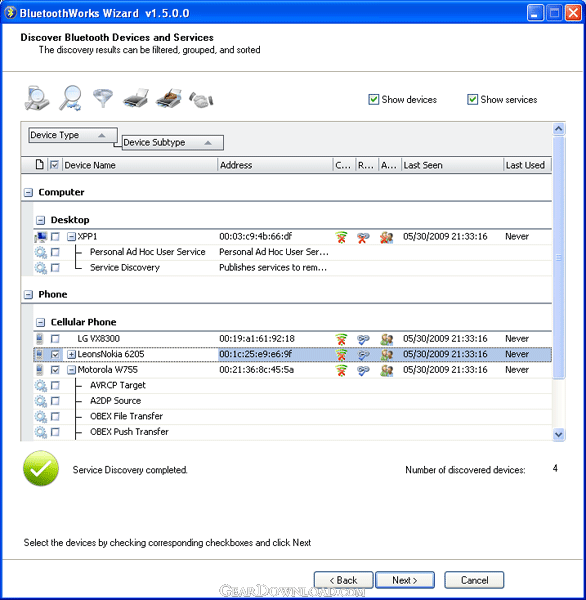Click the print preview printer icon
586x600 pixels.
169,98
